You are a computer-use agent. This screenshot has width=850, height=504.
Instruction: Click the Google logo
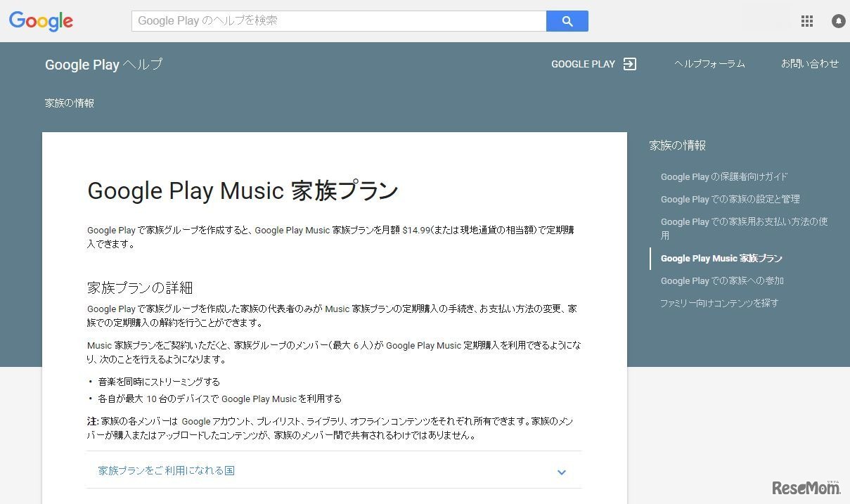click(x=41, y=21)
